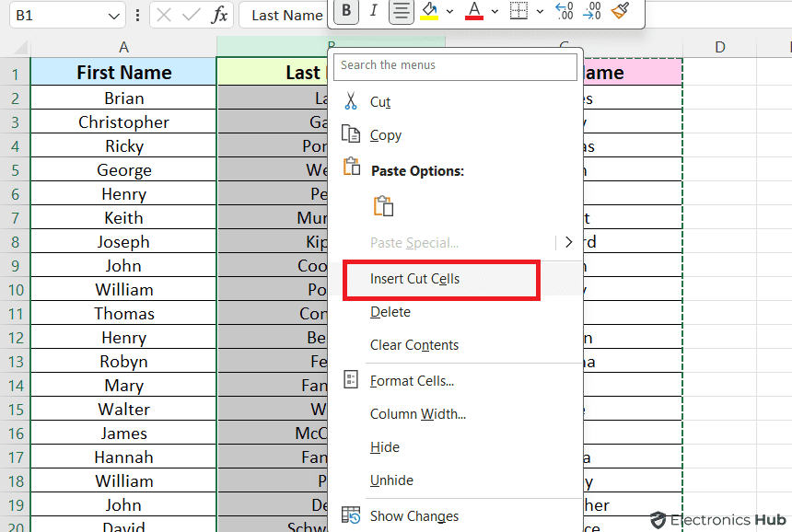Decrease decimal places
The image size is (792, 532).
click(x=592, y=11)
